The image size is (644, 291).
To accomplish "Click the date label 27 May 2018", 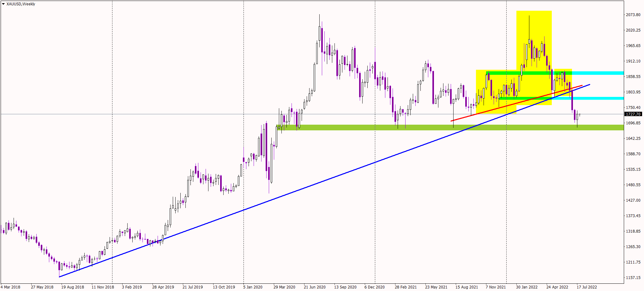I will pyautogui.click(x=42, y=287).
